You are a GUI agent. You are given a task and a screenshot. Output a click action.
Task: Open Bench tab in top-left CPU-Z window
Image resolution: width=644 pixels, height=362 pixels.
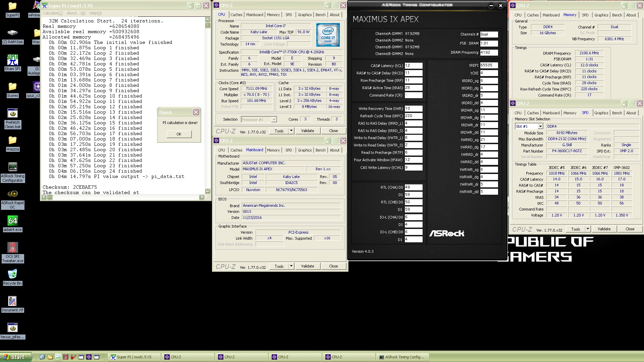[x=320, y=15]
